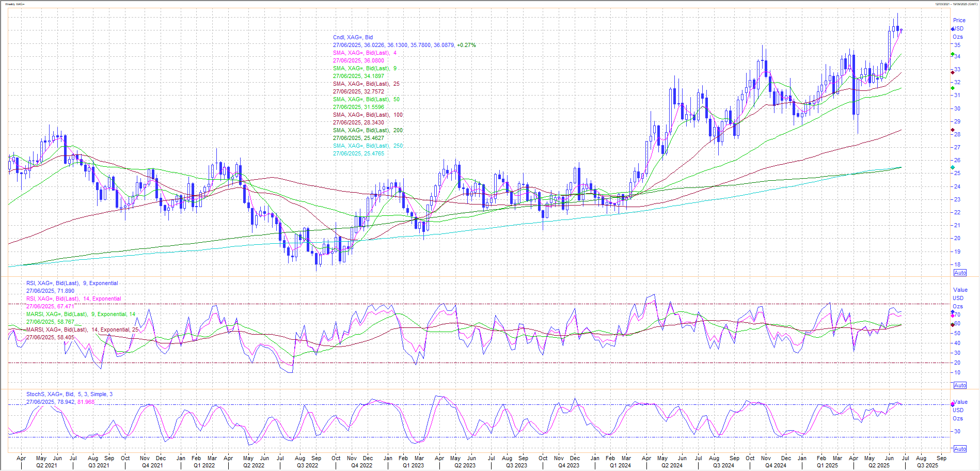This screenshot has width=980, height=471.
Task: Select the 'MARSI ... 14, Exponential, 25' label
Action: coord(83,329)
